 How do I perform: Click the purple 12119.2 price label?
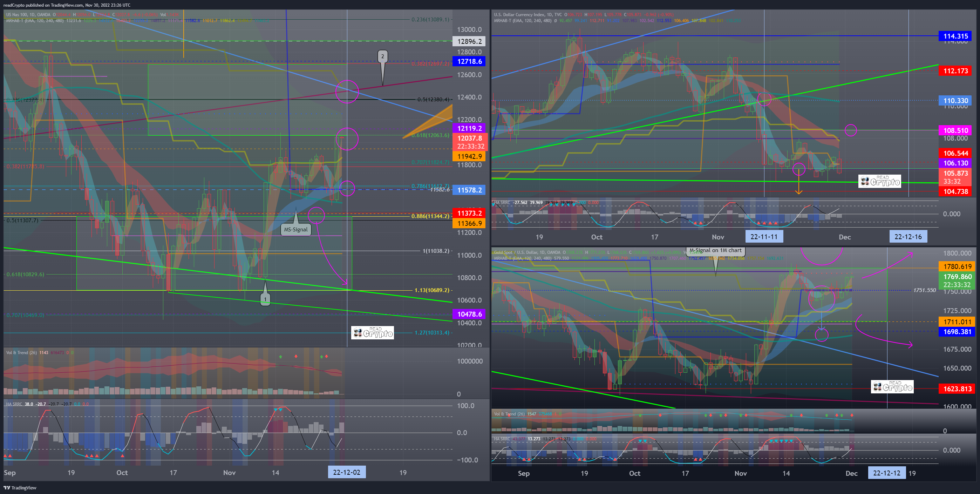(x=469, y=128)
